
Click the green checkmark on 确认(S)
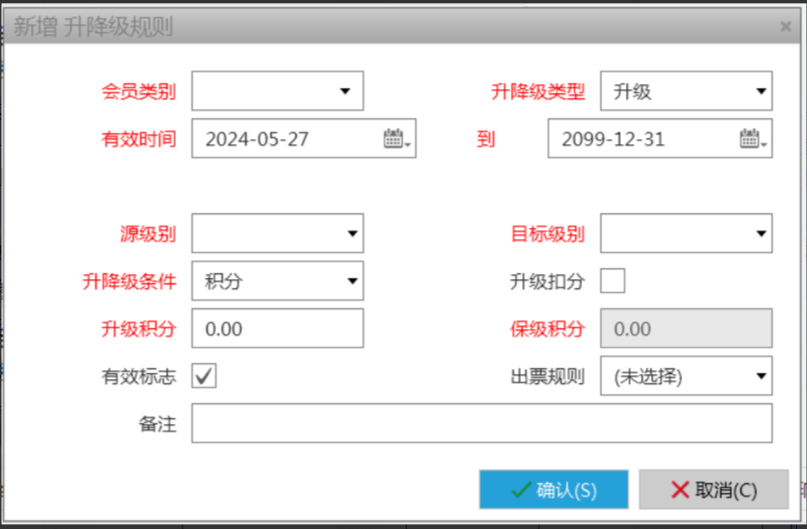pyautogui.click(x=521, y=490)
